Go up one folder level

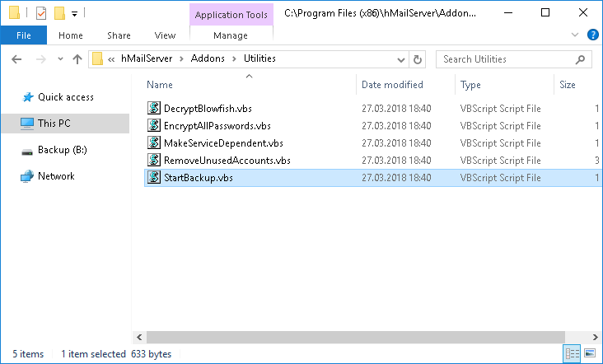(x=77, y=59)
